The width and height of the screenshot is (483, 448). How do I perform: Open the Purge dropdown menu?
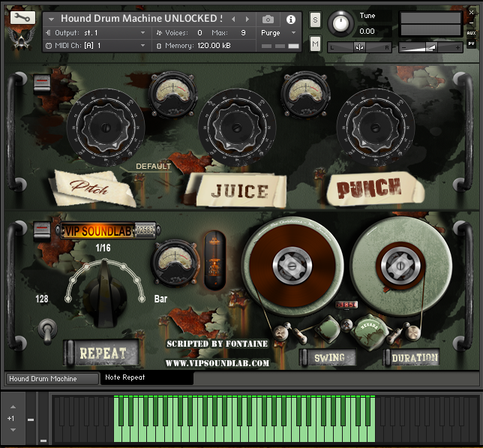click(x=278, y=33)
